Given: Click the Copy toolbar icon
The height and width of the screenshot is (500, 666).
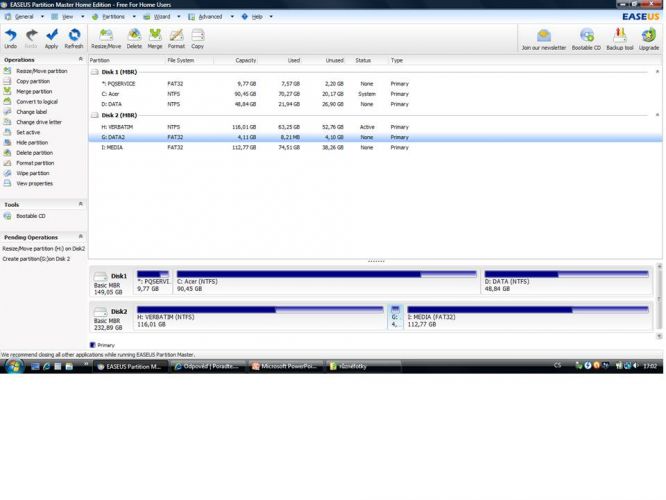Looking at the screenshot, I should click(198, 39).
